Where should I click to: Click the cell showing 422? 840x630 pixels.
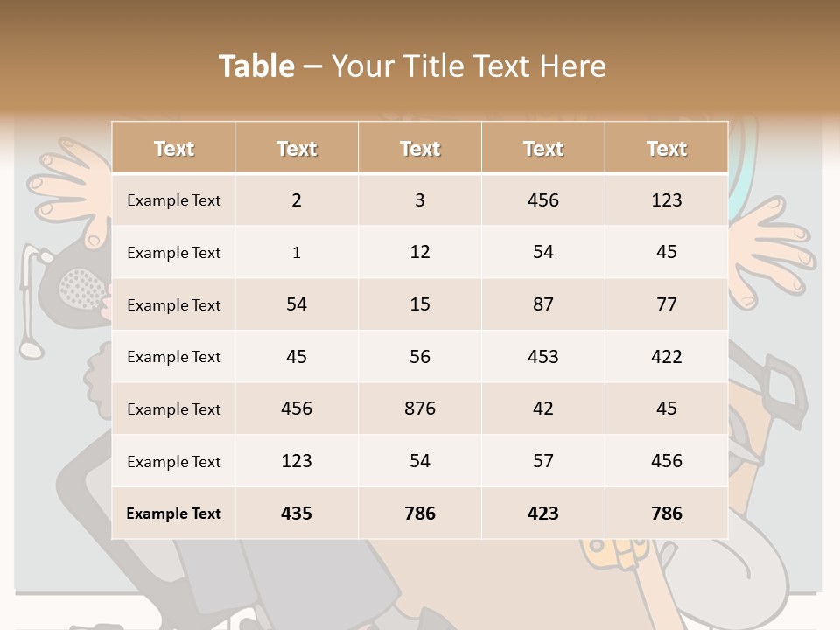pyautogui.click(x=666, y=356)
